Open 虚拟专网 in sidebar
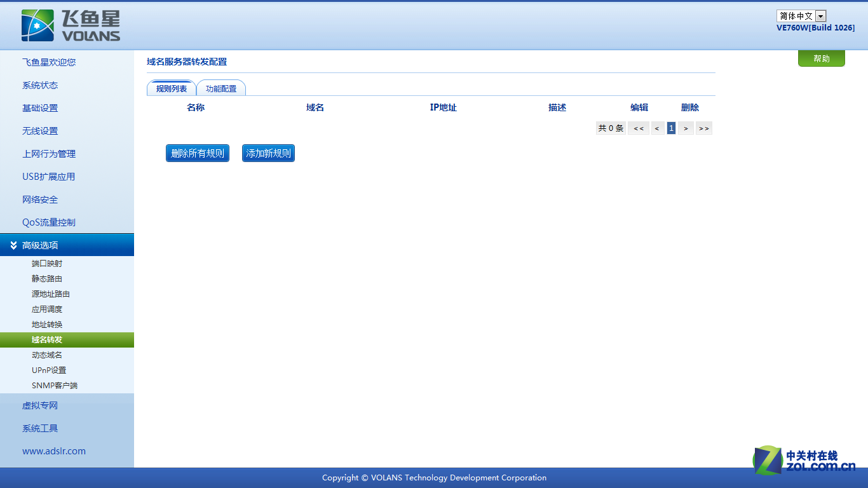Image resolution: width=868 pixels, height=488 pixels. click(40, 405)
